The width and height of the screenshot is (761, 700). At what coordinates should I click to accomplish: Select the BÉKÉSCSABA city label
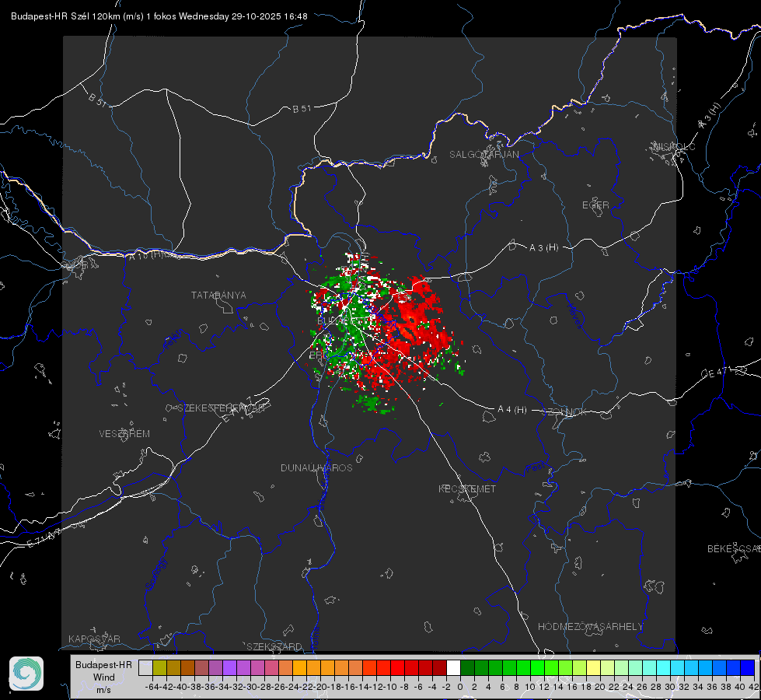tap(733, 548)
